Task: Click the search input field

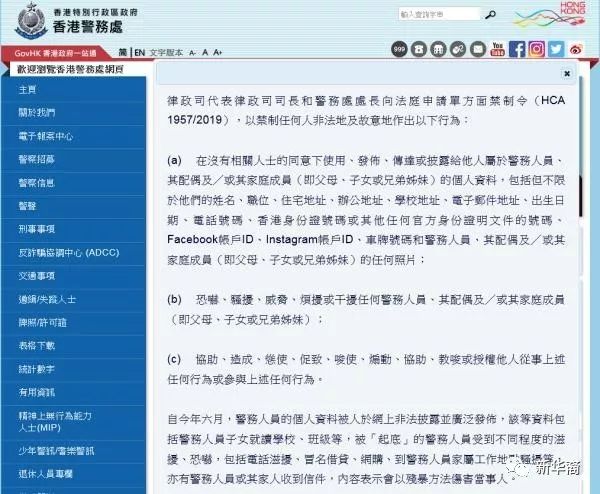Action: [x=439, y=15]
